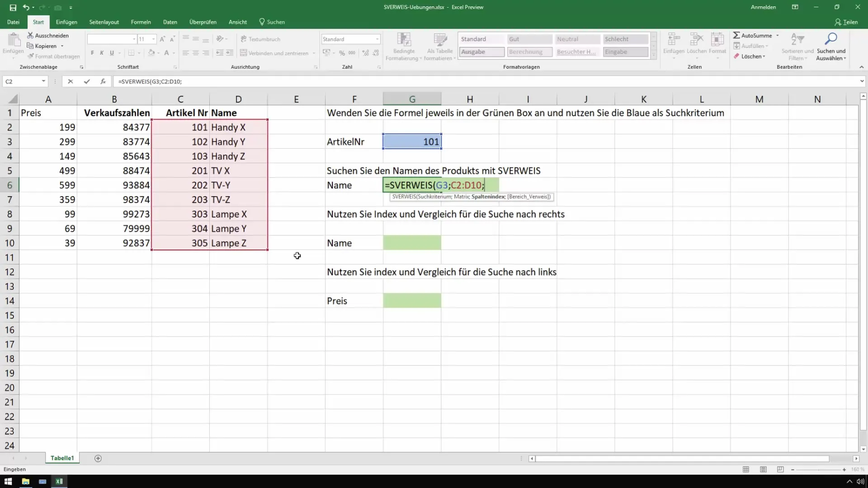Click the Teilen share button
The width and height of the screenshot is (868, 488).
coord(846,22)
